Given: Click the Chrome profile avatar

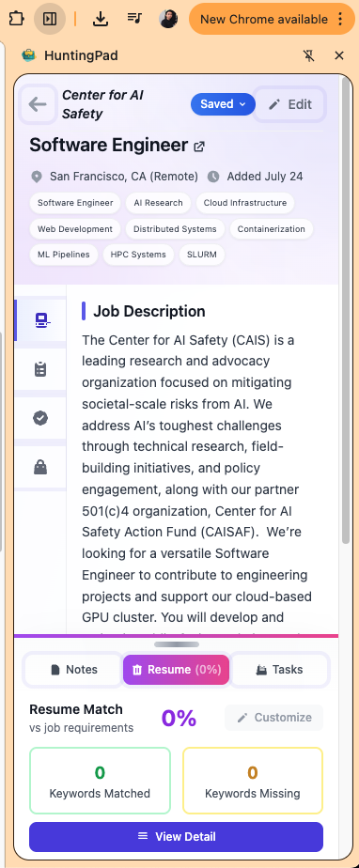Looking at the screenshot, I should tap(168, 19).
